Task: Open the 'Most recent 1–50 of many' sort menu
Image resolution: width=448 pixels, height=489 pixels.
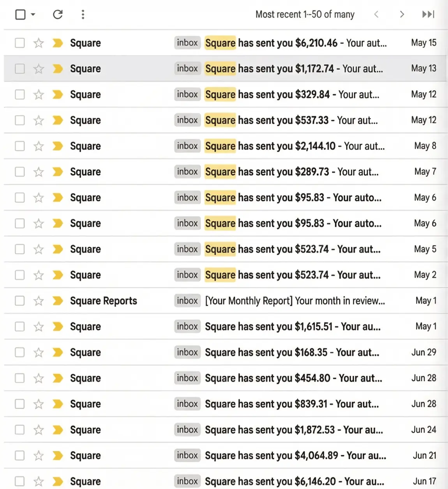Action: [x=305, y=15]
